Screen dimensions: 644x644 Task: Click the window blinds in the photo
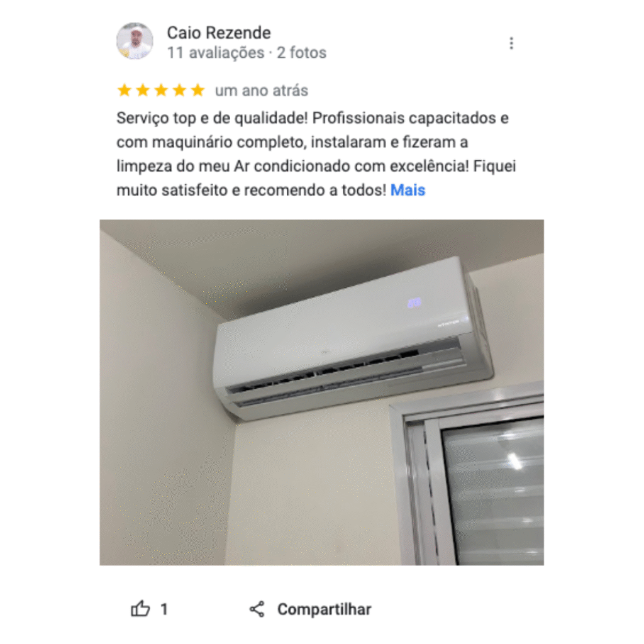(x=493, y=491)
